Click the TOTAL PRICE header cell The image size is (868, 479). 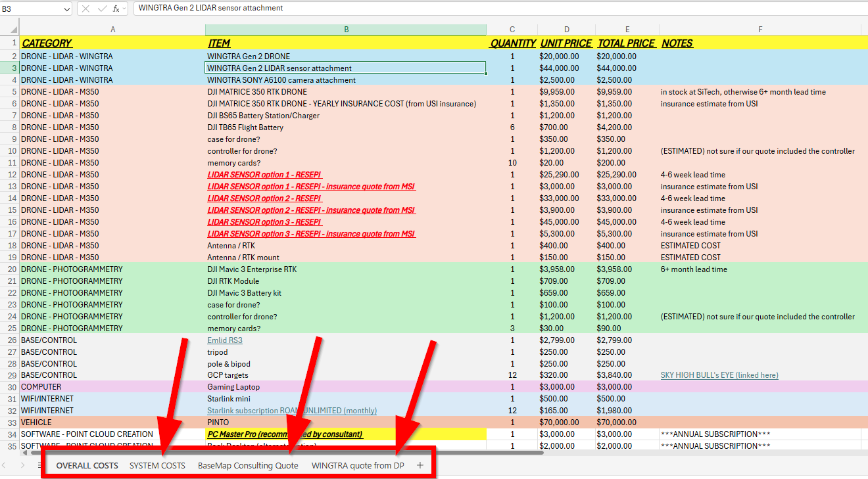627,43
